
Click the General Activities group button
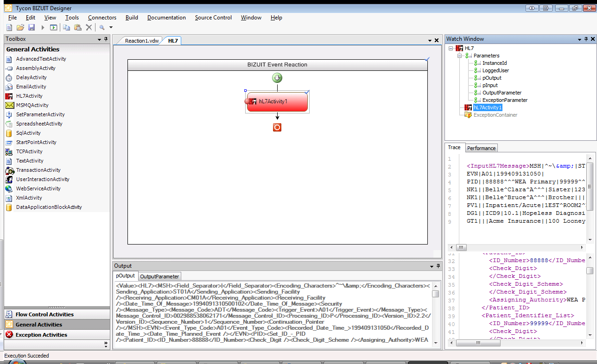click(57, 325)
